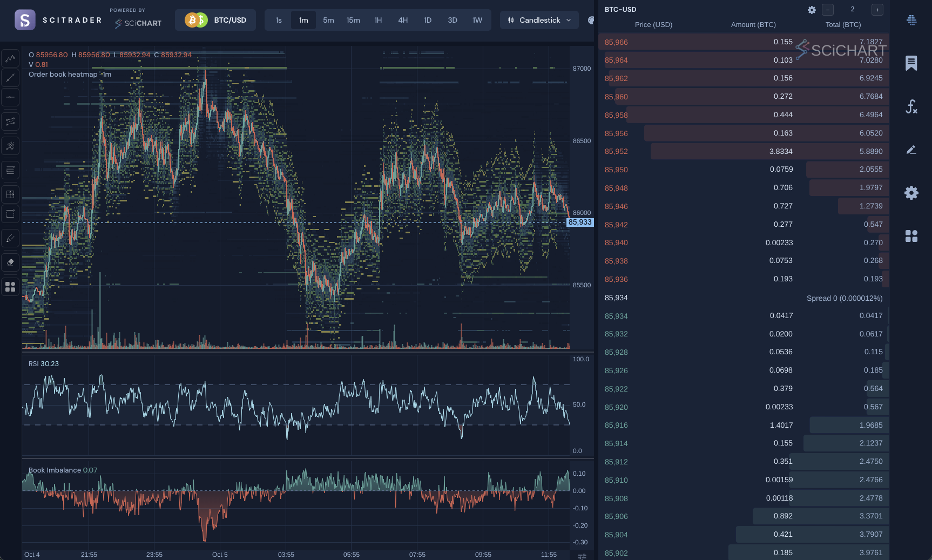The image size is (932, 560).
Task: Switch to the 1D timeframe
Action: click(x=428, y=20)
